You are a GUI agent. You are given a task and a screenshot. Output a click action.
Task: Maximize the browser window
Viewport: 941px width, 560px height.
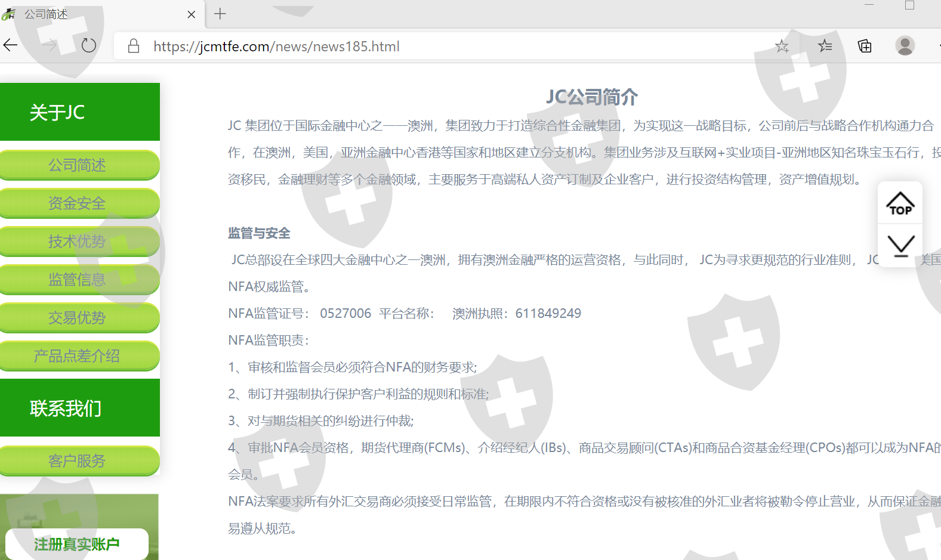pos(909,5)
